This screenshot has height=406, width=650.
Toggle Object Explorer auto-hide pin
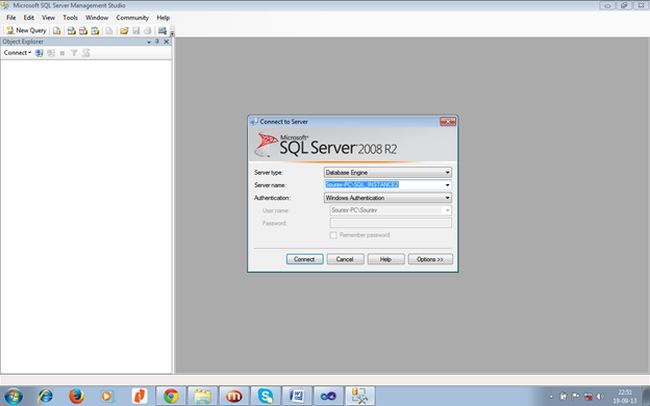pos(157,41)
